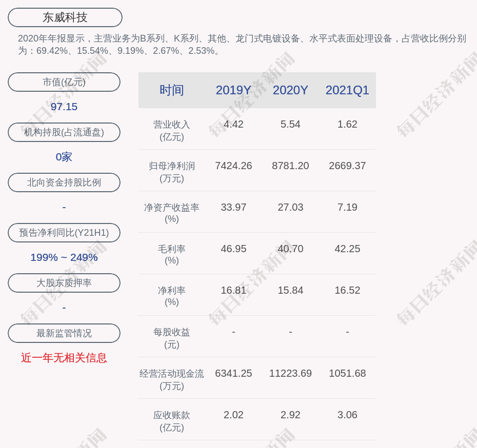Click the red 近一年无相关信息 text

[64, 358]
